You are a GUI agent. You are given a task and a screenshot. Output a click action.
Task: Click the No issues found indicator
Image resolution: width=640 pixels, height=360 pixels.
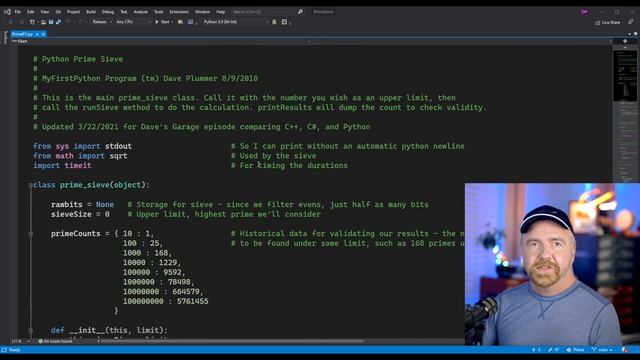pyautogui.click(x=56, y=341)
